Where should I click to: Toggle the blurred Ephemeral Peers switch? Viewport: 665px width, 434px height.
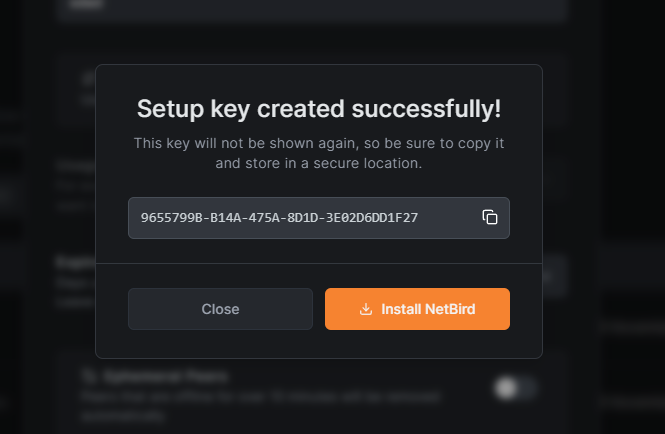click(516, 388)
